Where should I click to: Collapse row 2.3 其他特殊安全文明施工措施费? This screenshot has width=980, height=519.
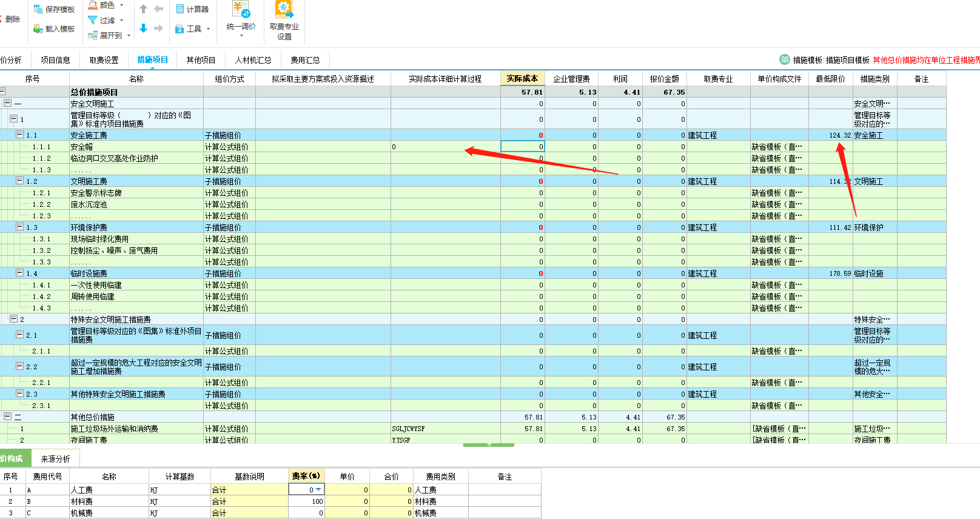19,393
